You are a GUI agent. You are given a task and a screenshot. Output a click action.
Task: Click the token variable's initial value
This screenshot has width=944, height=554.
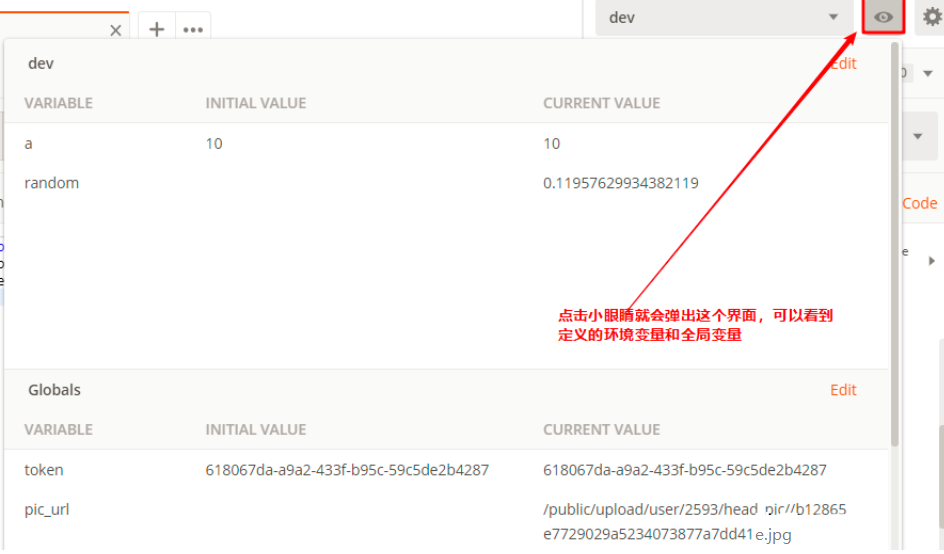(347, 470)
